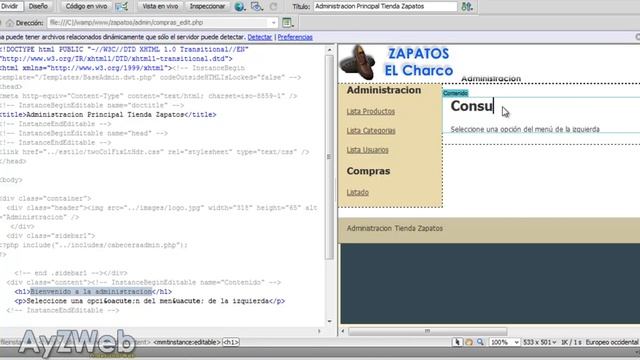Open the live view options icon after address
Image resolution: width=640 pixels, height=360 pixels.
point(287,22)
